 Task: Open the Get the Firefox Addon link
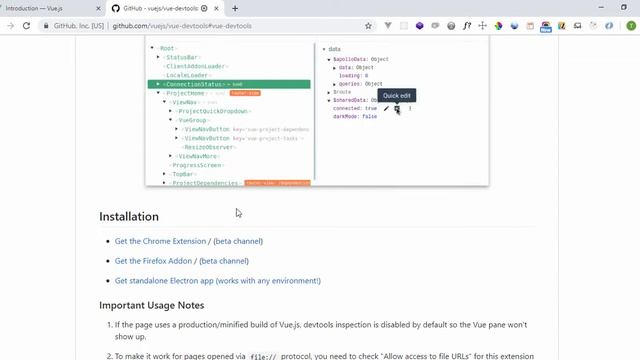[153, 261]
